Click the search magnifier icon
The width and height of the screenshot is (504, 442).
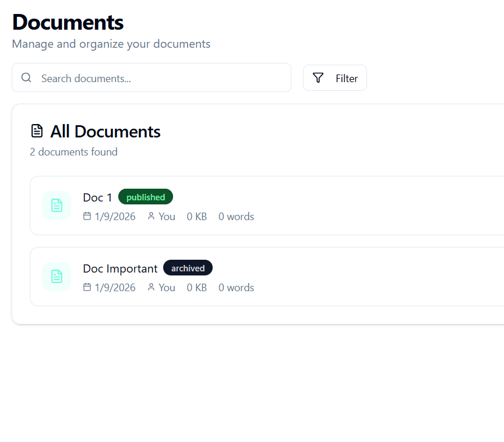[x=26, y=77]
